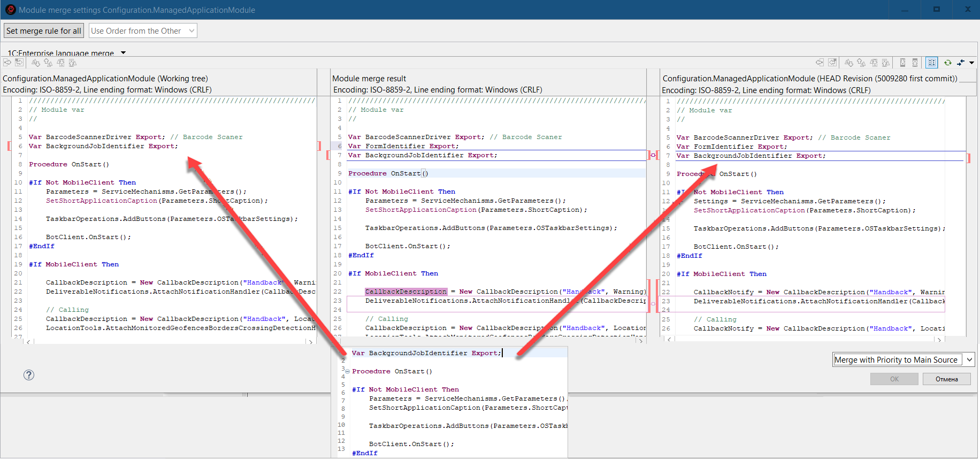
Task: Click the green refresh comparison icon
Action: [x=947, y=63]
